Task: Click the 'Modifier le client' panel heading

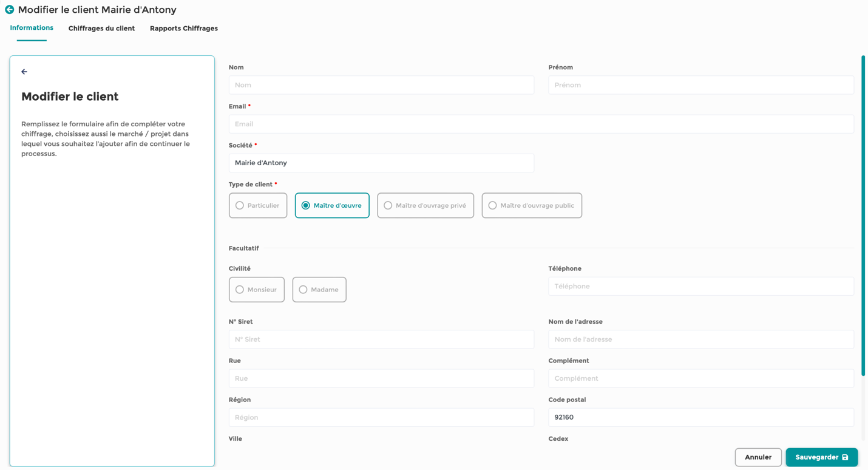Action: [70, 97]
